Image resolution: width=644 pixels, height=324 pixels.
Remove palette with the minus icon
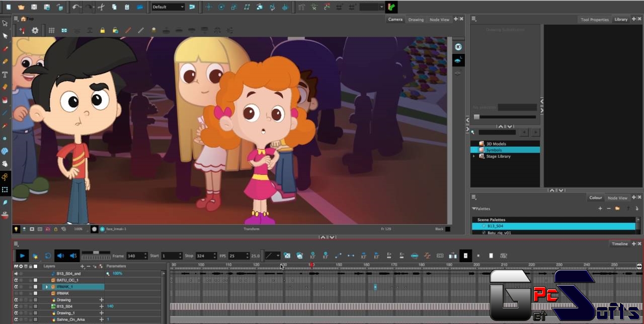click(609, 209)
